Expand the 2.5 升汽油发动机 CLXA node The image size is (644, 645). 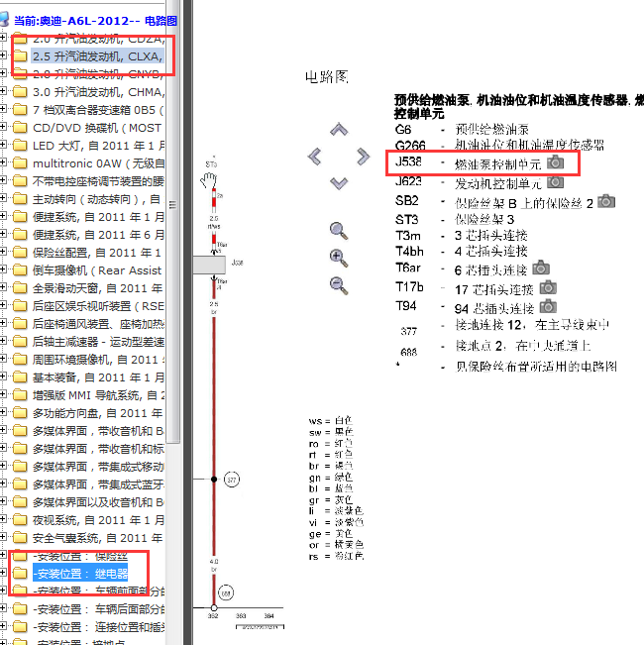(2, 55)
